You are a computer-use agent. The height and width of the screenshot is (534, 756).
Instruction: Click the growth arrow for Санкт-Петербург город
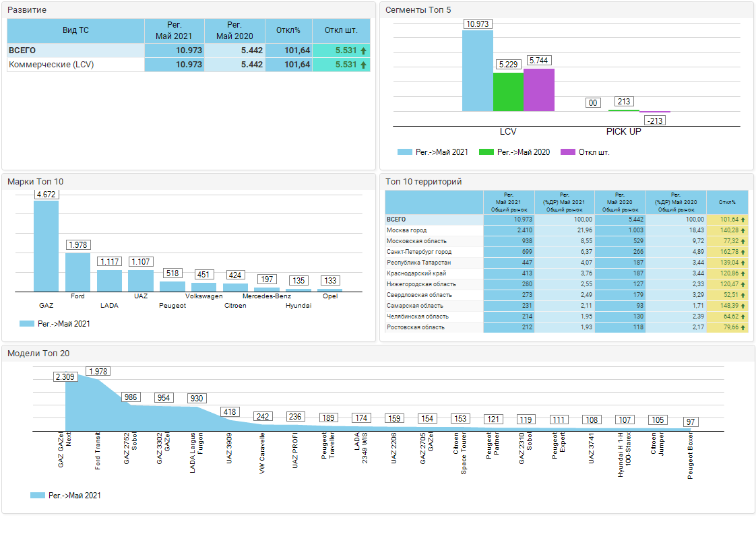743,252
